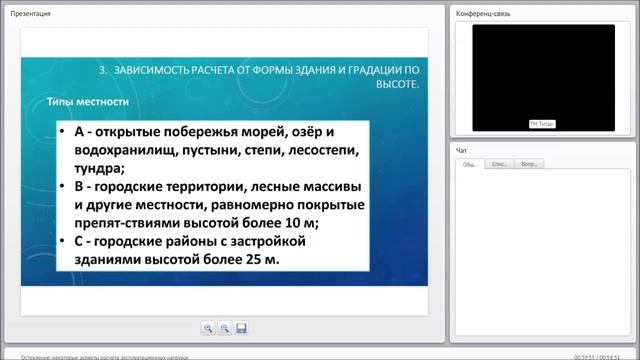This screenshot has width=640, height=360.
Task: Save the presentation using the floppy disk icon
Action: point(241,328)
